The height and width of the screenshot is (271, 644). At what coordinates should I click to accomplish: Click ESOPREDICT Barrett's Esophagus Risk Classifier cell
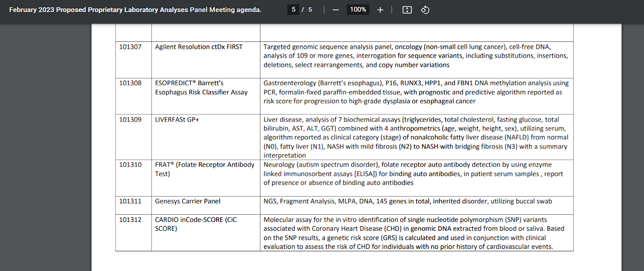[206, 96]
